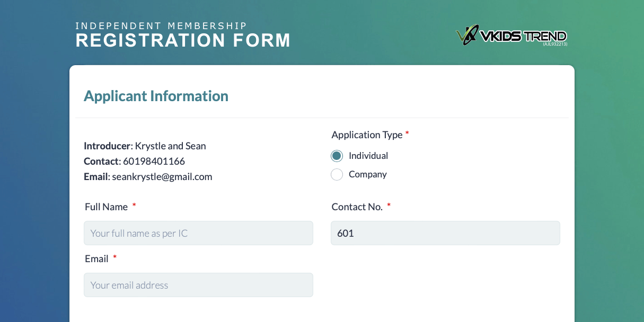Click the AJL932213 registration number under logo
Viewport: 644px width, 322px height.
pyautogui.click(x=554, y=44)
